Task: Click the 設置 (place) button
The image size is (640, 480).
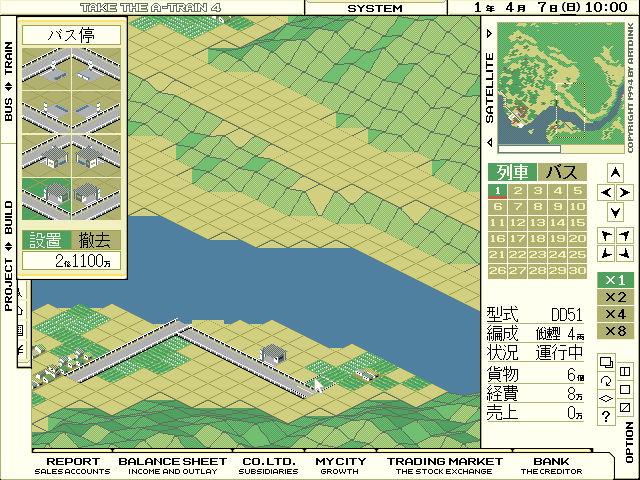Action: point(45,240)
